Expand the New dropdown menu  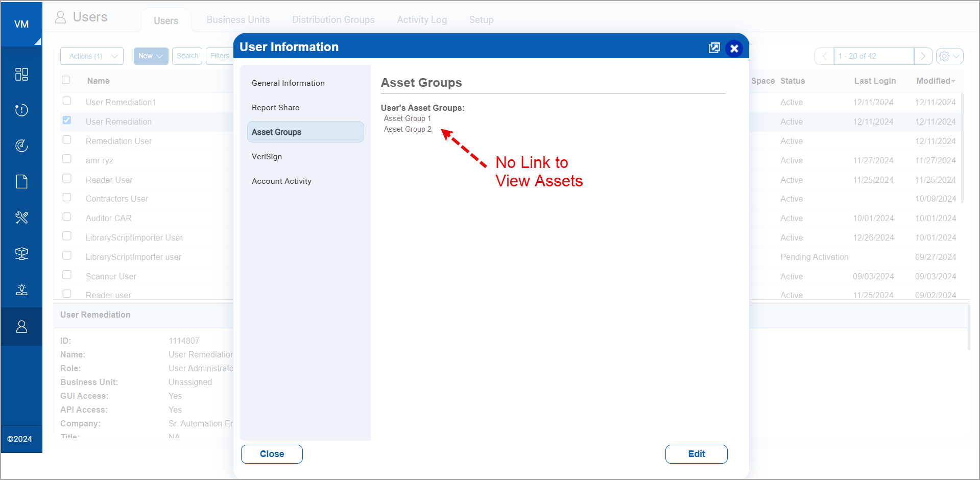tap(151, 56)
